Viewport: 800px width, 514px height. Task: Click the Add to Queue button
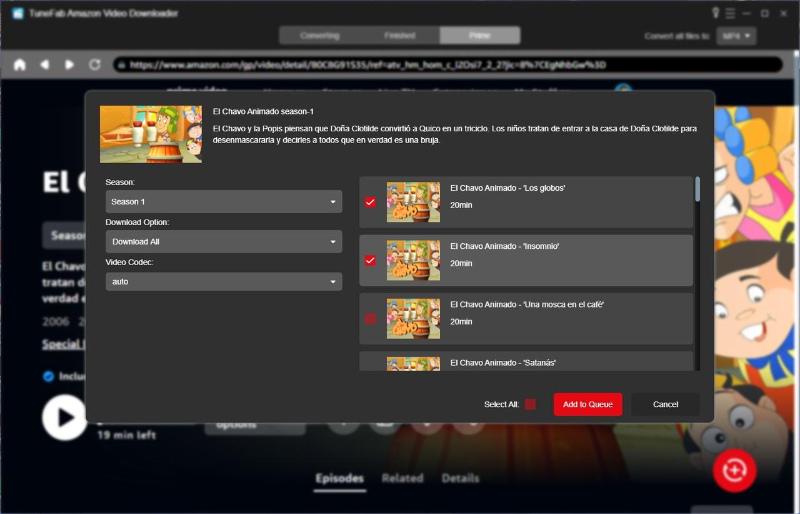pos(588,404)
